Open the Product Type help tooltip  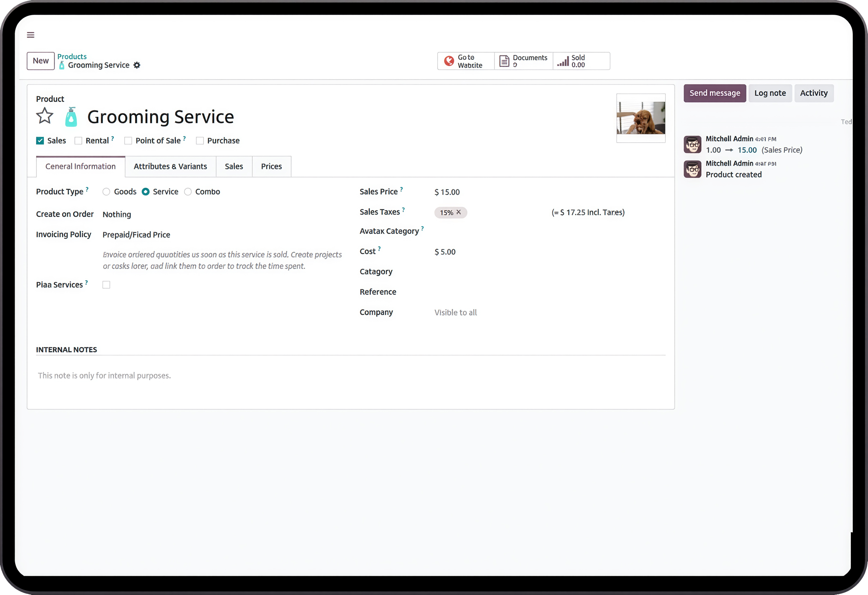(x=87, y=189)
